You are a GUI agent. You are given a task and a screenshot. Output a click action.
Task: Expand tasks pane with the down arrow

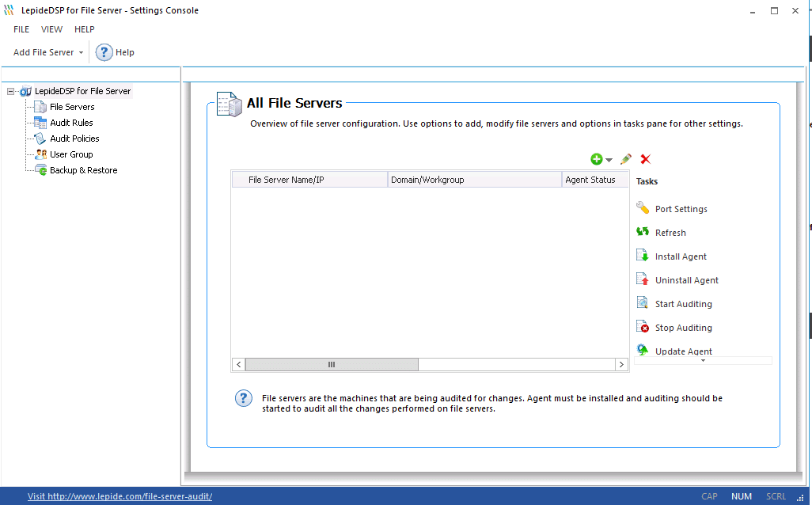tap(703, 360)
